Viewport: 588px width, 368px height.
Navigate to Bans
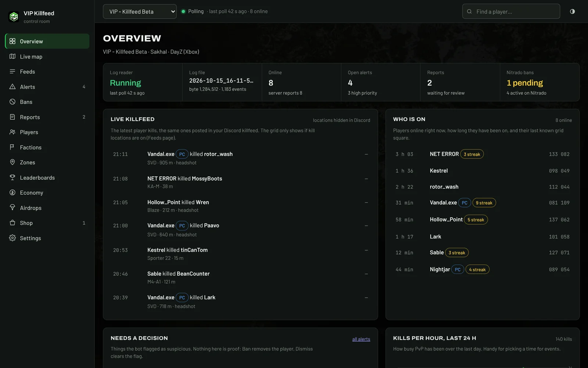47,102
